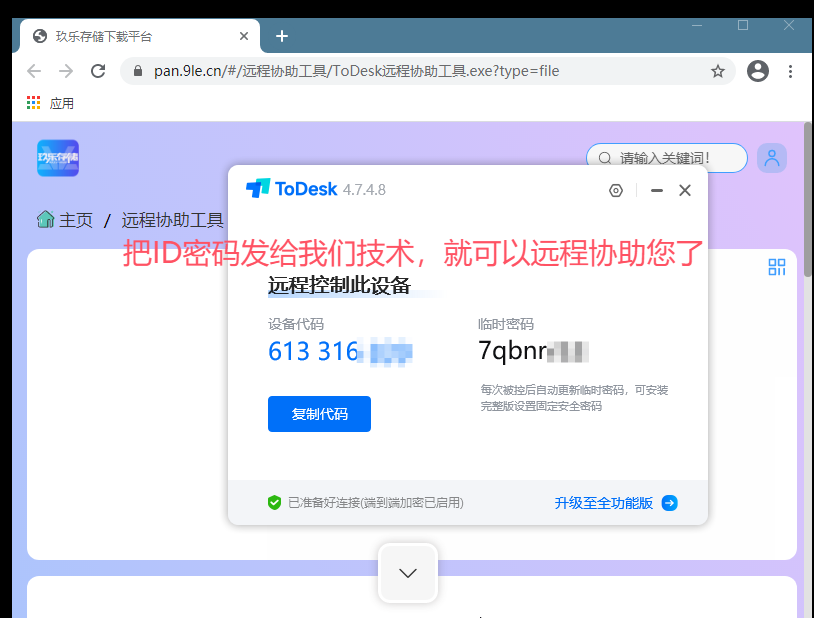
Task: Expand using the down chevron button
Action: click(408, 573)
